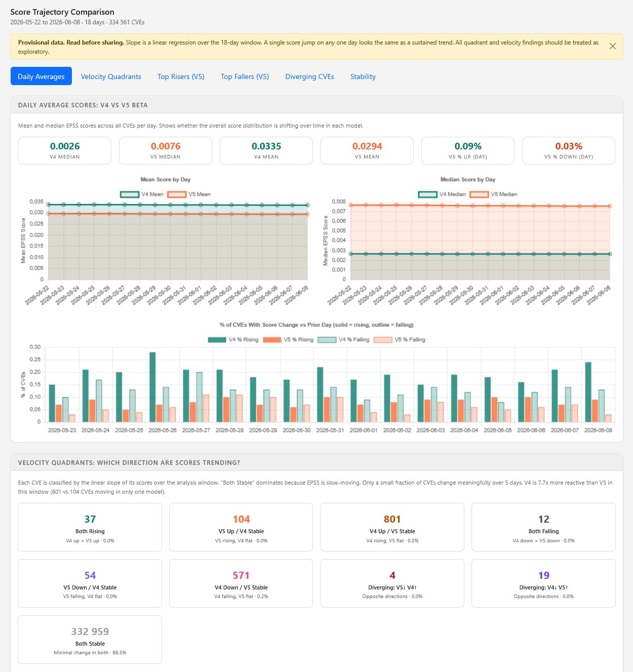Viewport: 633px width, 672px height.
Task: Switch to the Velocity Quadrants tab
Action: [x=111, y=76]
